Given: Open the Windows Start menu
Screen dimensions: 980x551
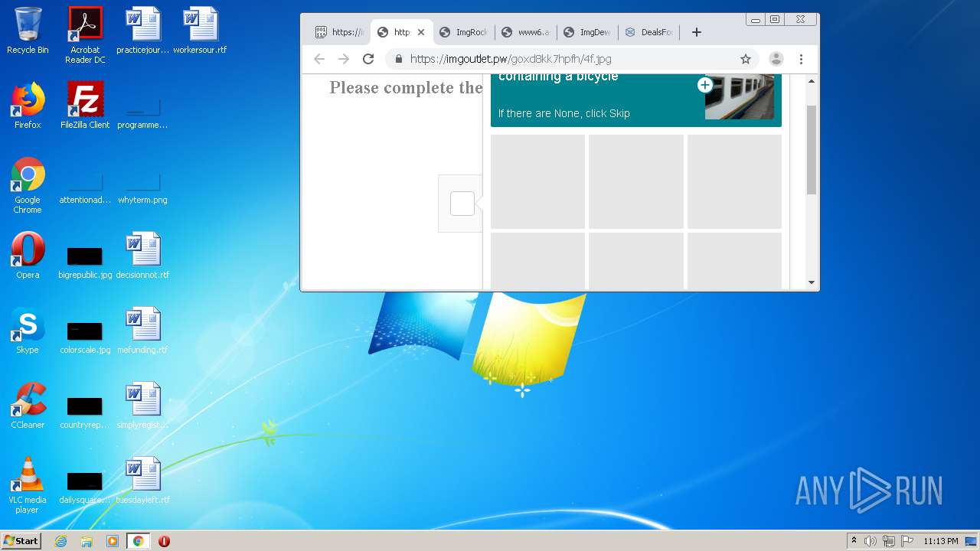Looking at the screenshot, I should (21, 541).
